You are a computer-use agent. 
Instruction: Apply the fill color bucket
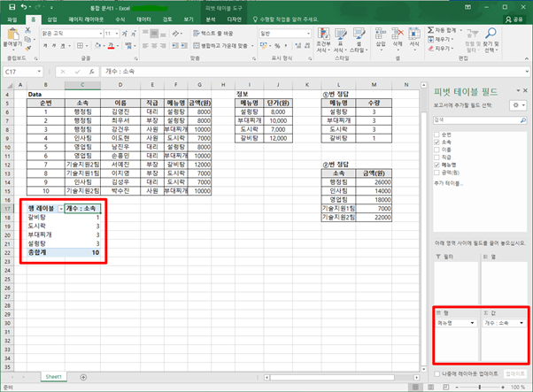pyautogui.click(x=97, y=45)
